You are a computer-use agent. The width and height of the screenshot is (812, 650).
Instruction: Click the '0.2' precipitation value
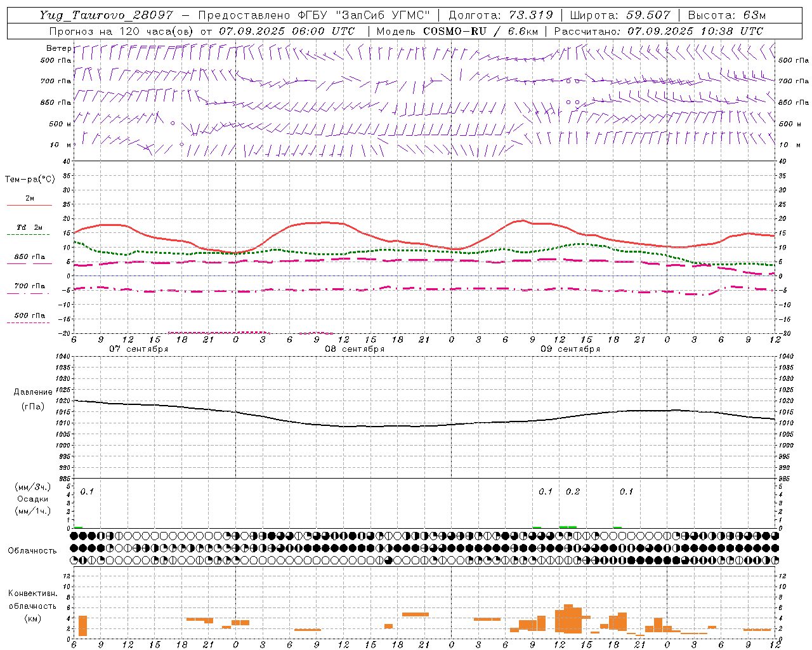[573, 492]
